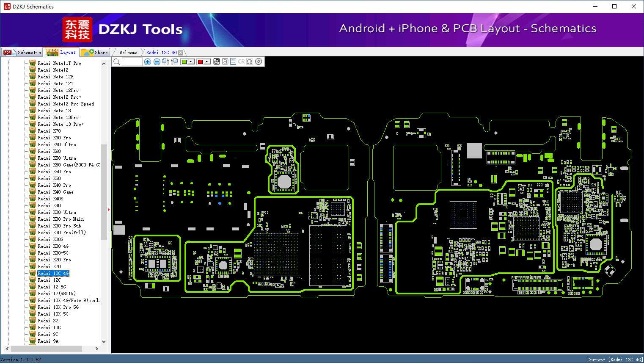Click the overlapping windows toolbar icon
Image resolution: width=644 pixels, height=363 pixels.
(x=217, y=61)
